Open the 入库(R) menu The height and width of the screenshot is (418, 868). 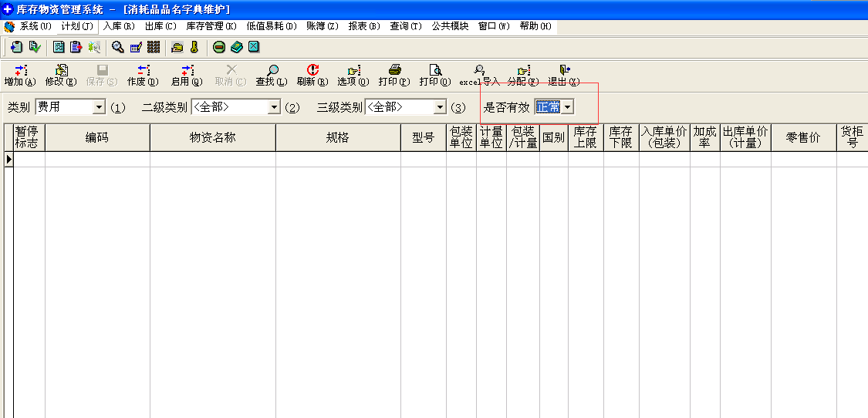click(119, 26)
